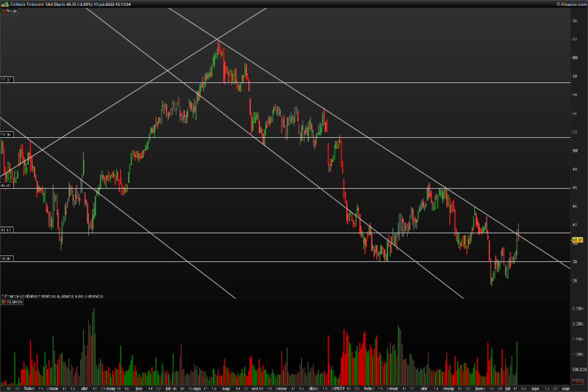Screen dimensions: 588x392
Task: Click the dividend-adjusted data notice text
Action: (x=52, y=296)
